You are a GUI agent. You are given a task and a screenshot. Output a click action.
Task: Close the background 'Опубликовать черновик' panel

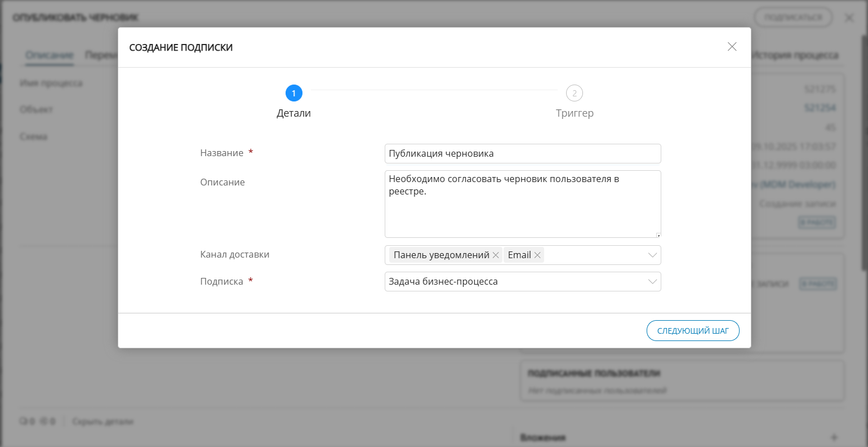tap(849, 17)
